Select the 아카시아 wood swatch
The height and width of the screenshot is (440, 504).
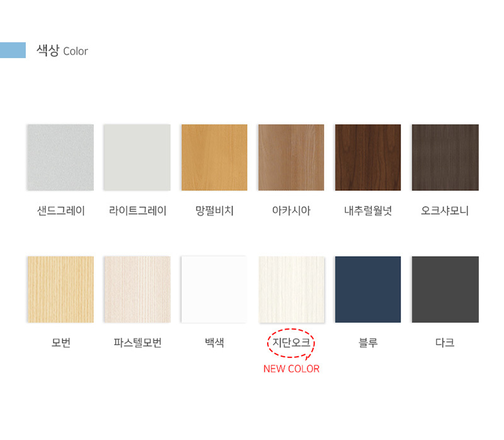tap(291, 158)
